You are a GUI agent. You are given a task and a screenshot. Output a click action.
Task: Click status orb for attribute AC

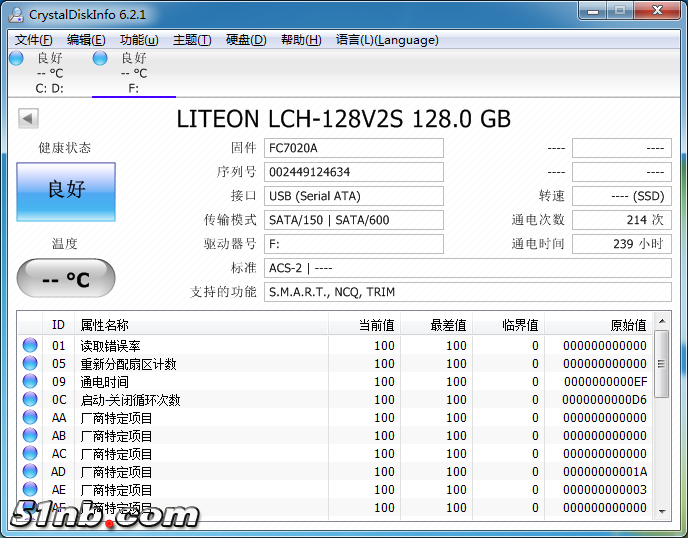point(30,453)
